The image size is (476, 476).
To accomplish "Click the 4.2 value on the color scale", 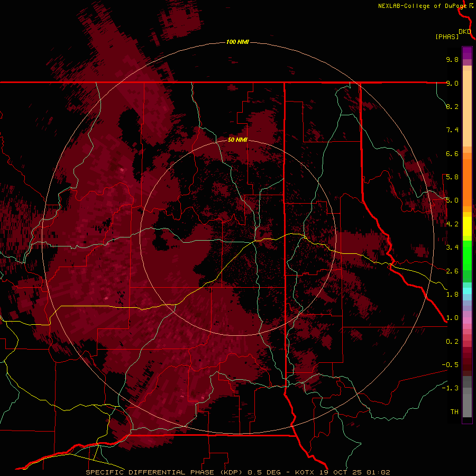I will tap(452, 224).
